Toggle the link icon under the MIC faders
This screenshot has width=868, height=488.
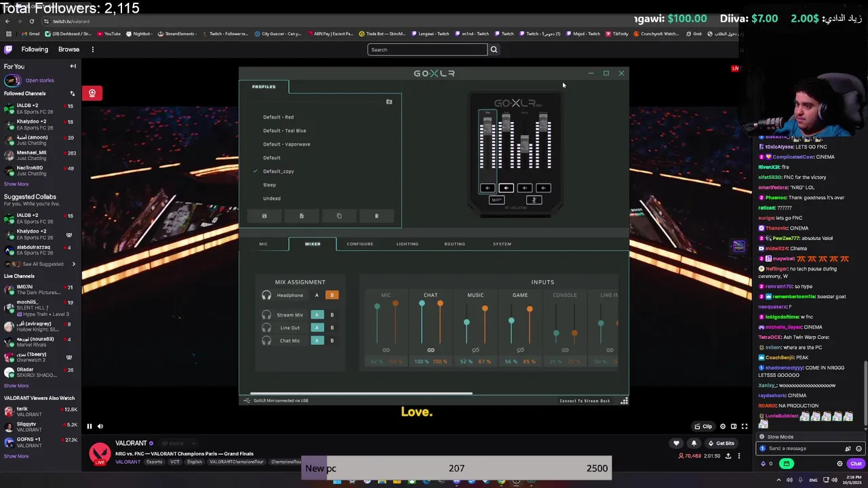386,350
